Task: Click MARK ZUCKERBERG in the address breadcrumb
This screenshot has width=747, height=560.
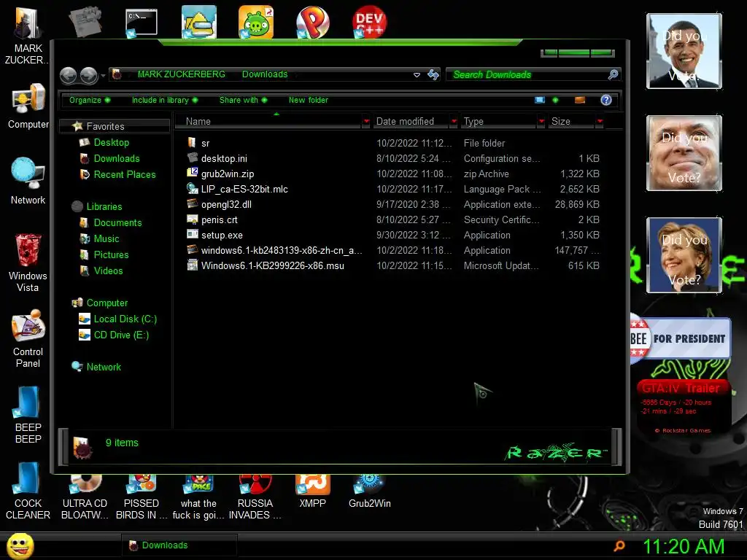Action: pyautogui.click(x=181, y=74)
